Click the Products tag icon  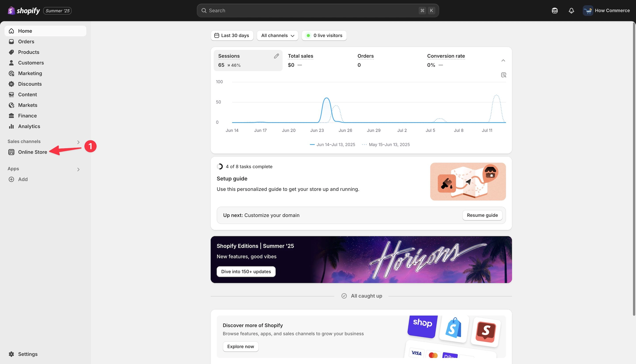tap(11, 52)
